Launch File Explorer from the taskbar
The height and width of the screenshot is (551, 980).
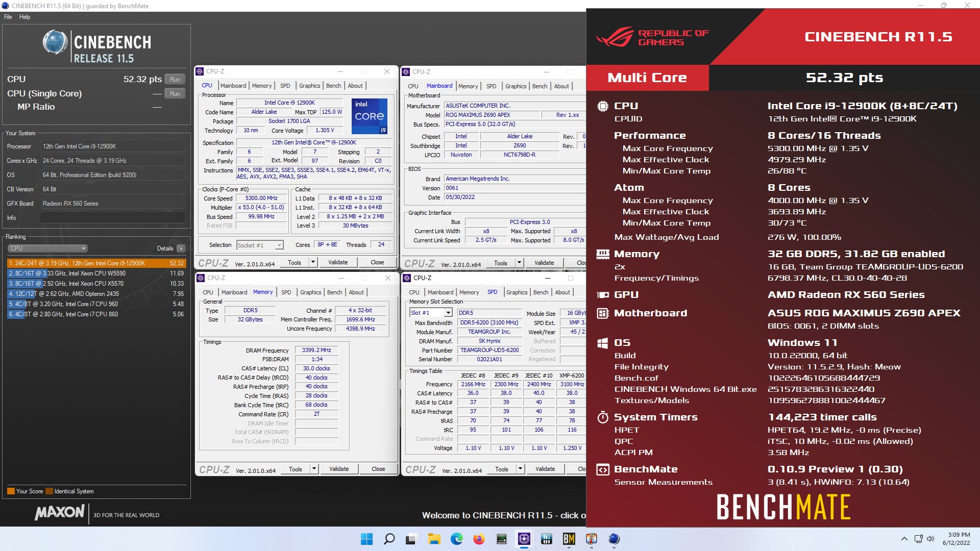[434, 539]
